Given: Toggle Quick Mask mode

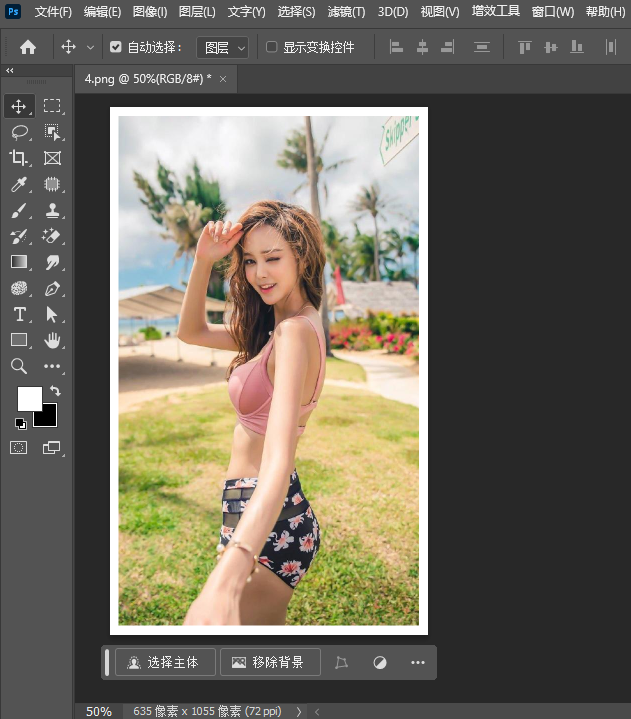Looking at the screenshot, I should 19,448.
